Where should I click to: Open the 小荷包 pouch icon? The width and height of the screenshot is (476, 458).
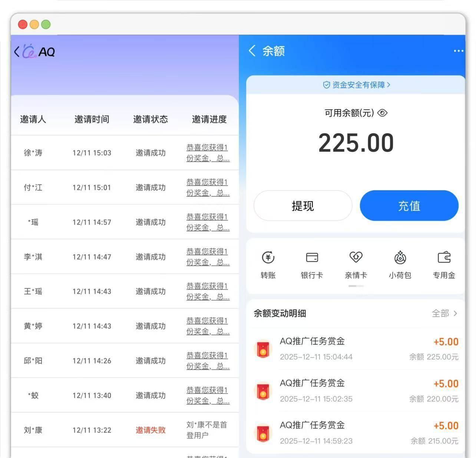pyautogui.click(x=400, y=257)
